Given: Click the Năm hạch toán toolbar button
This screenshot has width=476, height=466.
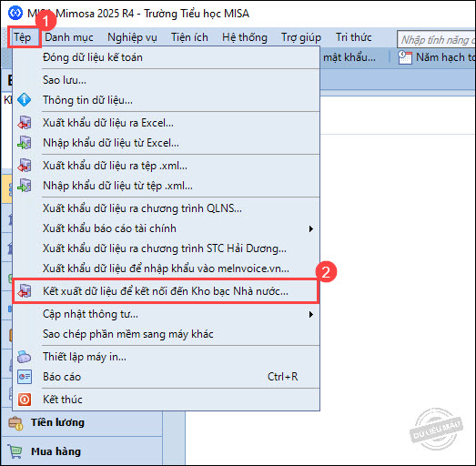Looking at the screenshot, I should (x=436, y=57).
